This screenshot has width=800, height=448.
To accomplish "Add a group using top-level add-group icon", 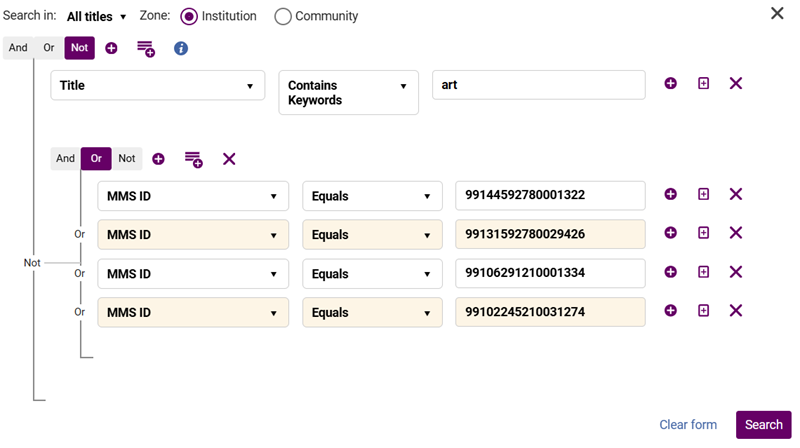I will [146, 49].
